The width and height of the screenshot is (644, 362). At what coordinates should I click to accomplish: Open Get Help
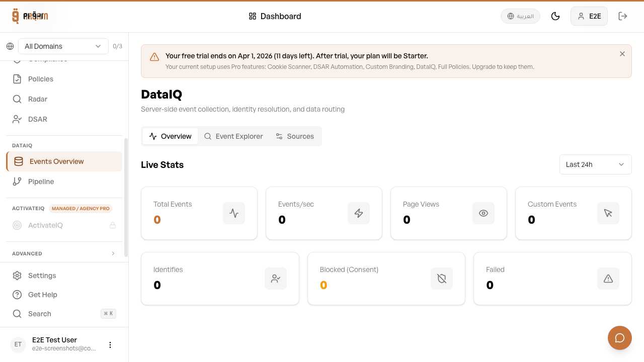[x=64, y=295]
